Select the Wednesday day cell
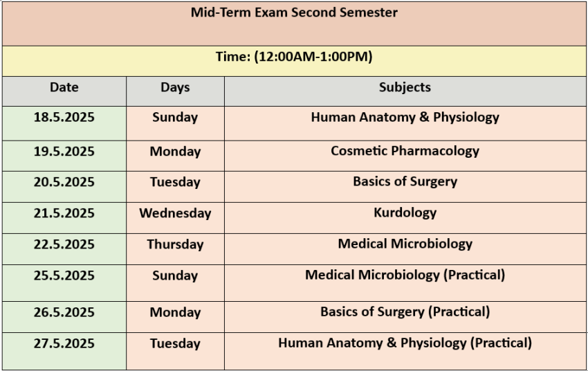This screenshot has width=588, height=371. pos(175,218)
